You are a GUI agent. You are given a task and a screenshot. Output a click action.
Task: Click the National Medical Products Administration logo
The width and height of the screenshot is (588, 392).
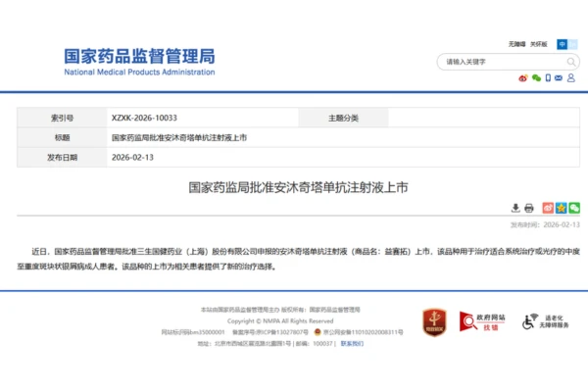138,61
